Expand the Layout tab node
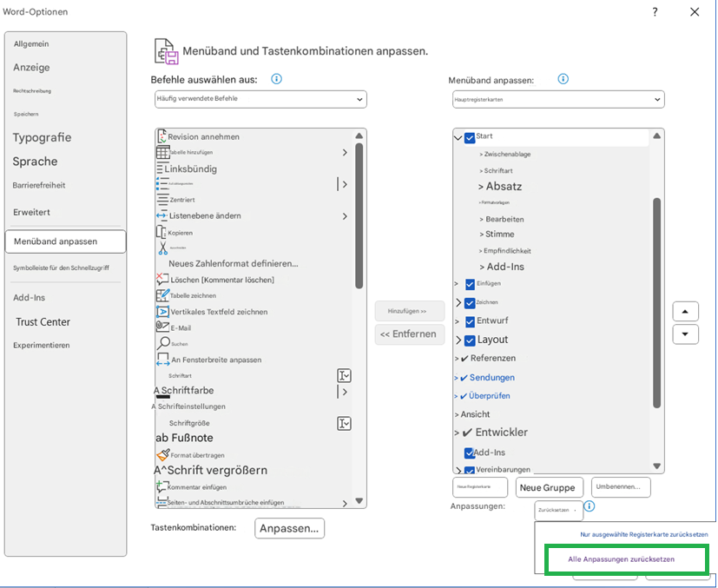Viewport: 718px width, 588px height. (458, 340)
